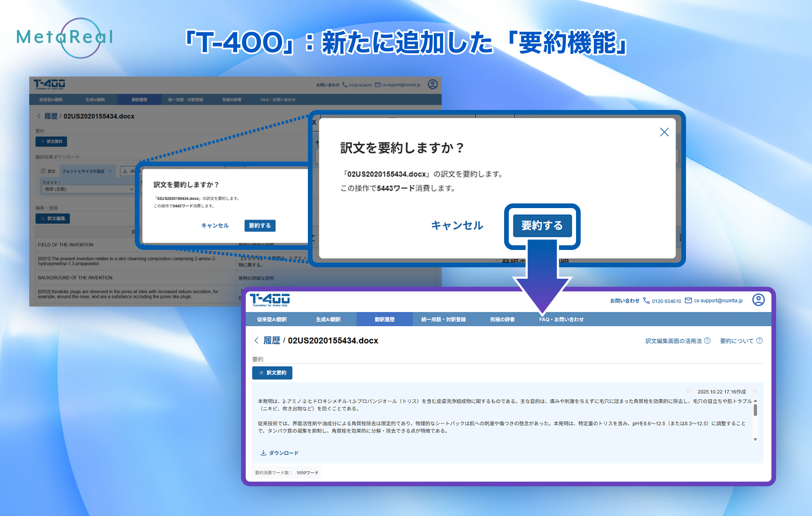812x516 pixels.
Task: Click the download icon in summary panel
Action: point(263,453)
